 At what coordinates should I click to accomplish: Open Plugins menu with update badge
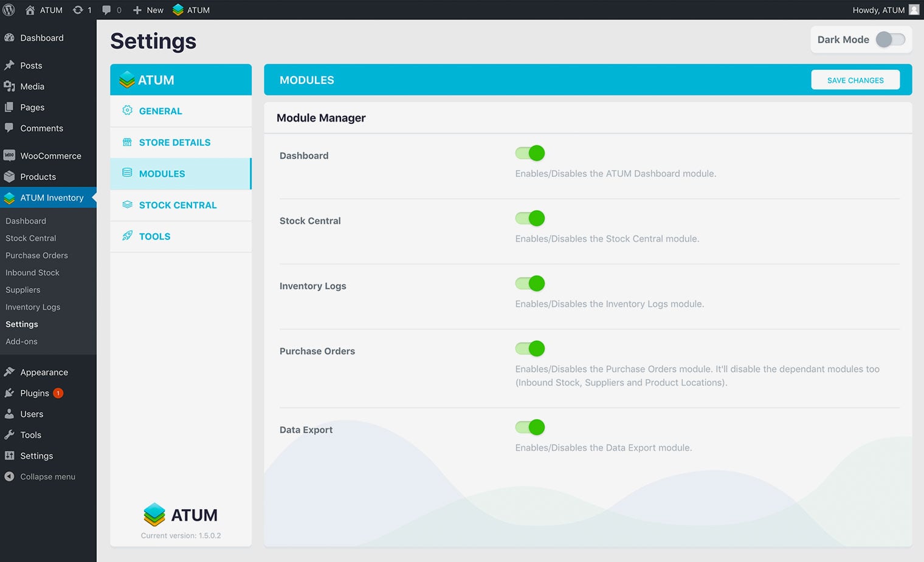point(35,393)
